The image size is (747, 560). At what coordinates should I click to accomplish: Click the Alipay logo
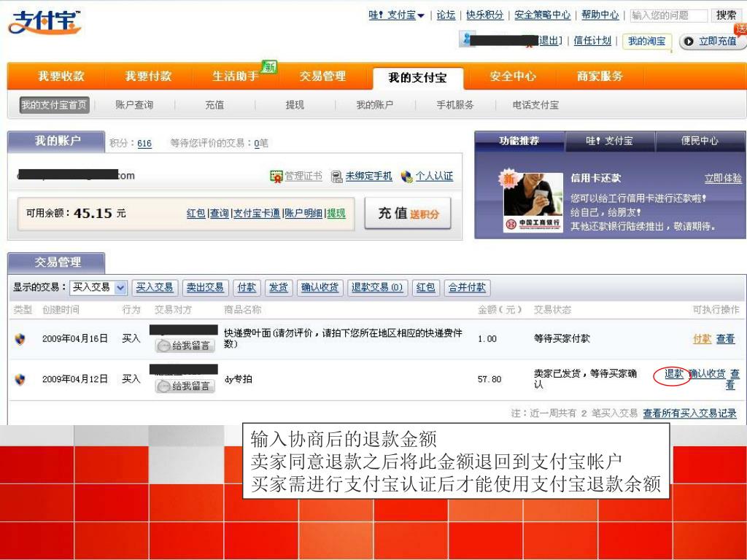(x=44, y=22)
